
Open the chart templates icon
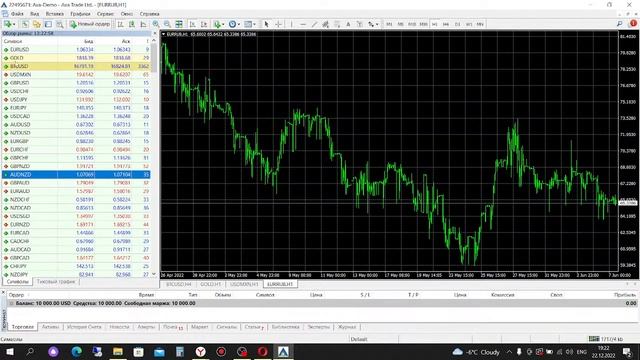click(248, 24)
